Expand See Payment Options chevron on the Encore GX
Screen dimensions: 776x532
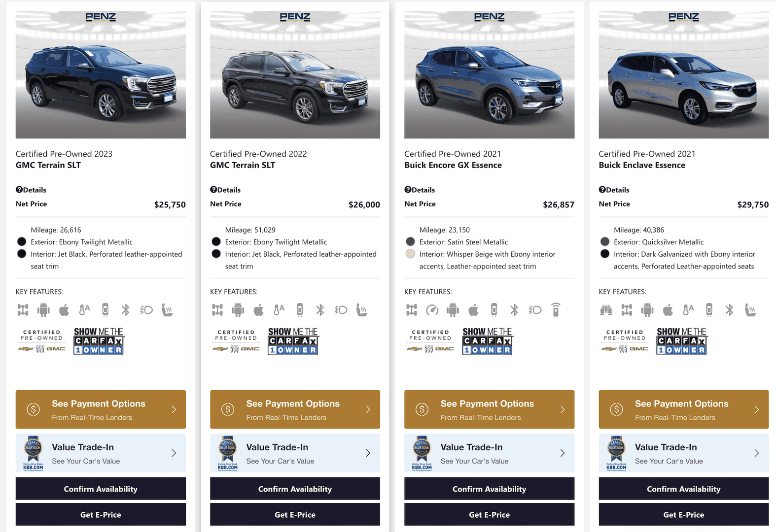coord(563,409)
